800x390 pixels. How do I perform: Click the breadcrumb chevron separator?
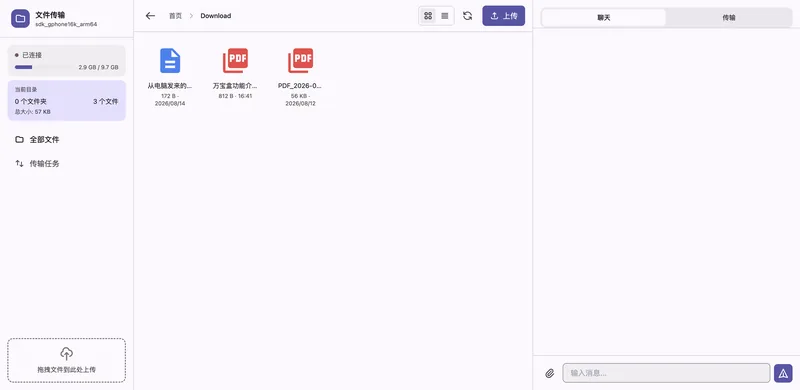(x=191, y=16)
